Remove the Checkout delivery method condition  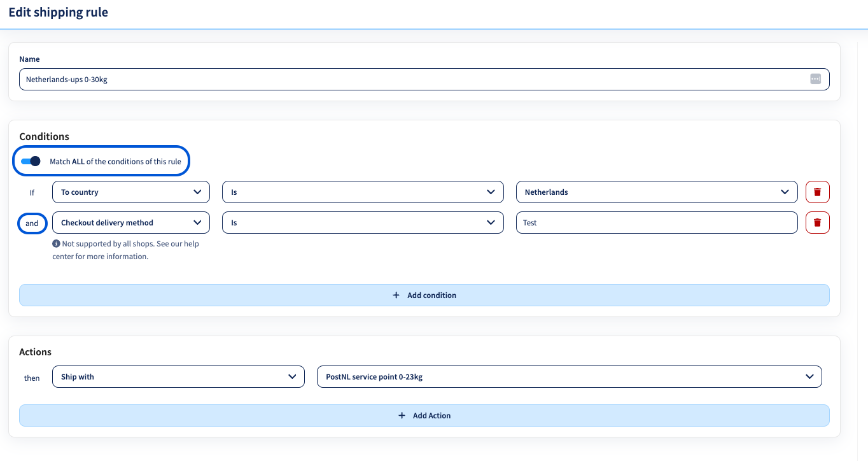point(817,222)
